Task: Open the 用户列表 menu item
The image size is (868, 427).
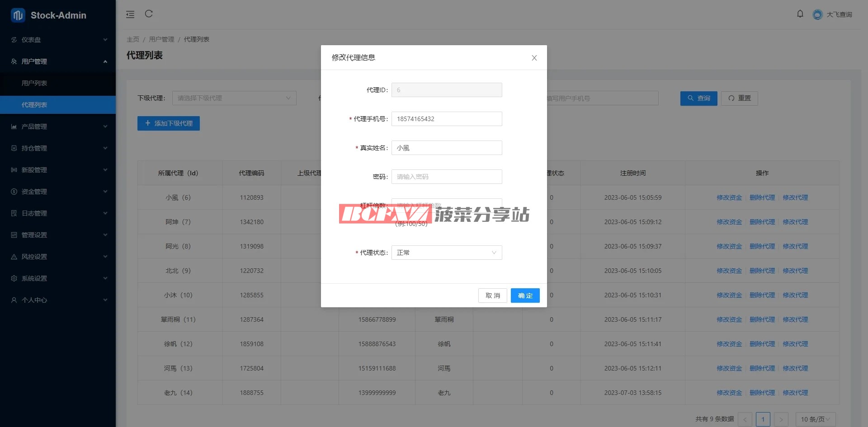Action: tap(34, 83)
